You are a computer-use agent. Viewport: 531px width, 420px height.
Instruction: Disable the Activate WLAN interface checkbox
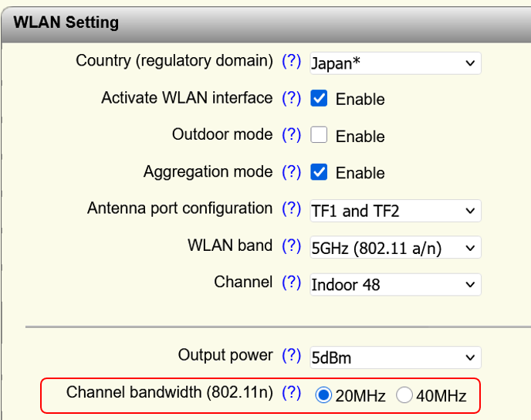[x=319, y=99]
